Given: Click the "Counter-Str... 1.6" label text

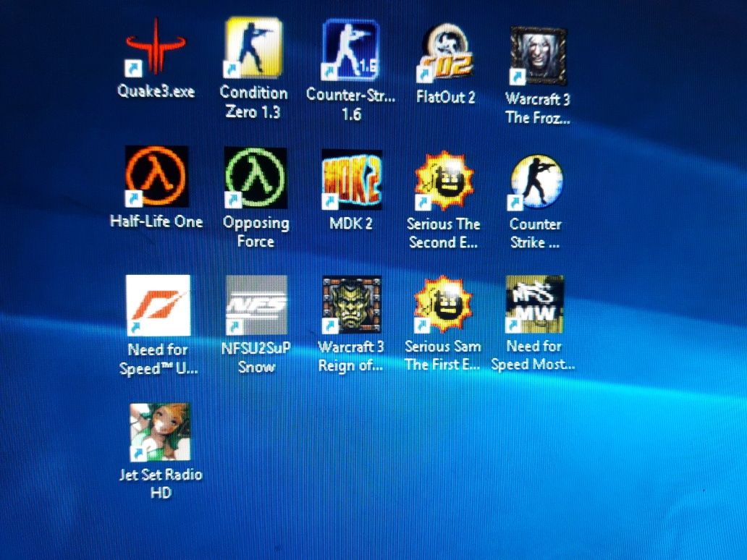Looking at the screenshot, I should click(x=350, y=103).
